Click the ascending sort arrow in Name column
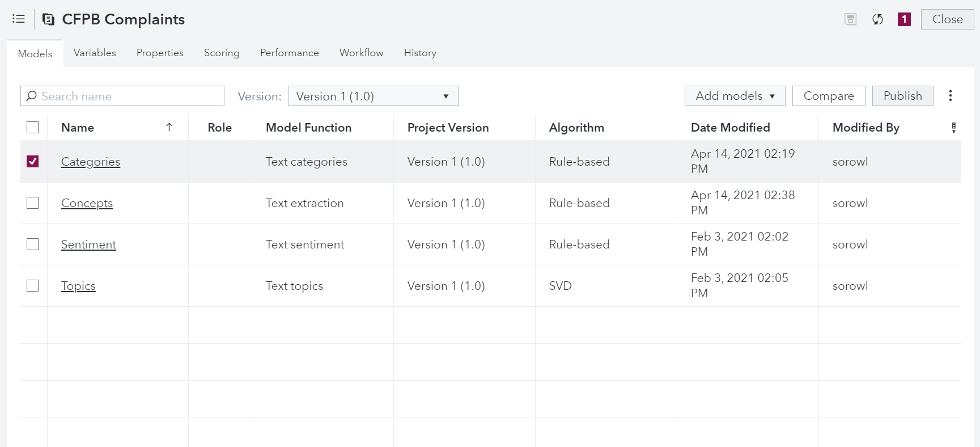 [x=169, y=128]
